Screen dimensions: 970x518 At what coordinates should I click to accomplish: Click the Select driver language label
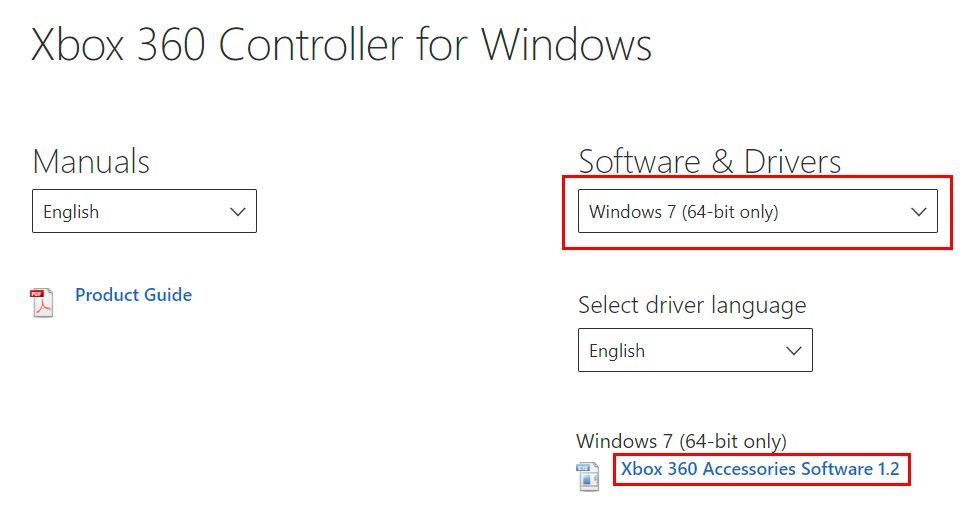click(692, 305)
